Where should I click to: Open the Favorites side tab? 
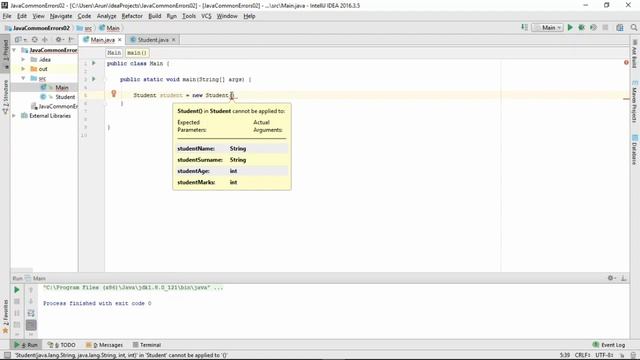tap(6, 317)
